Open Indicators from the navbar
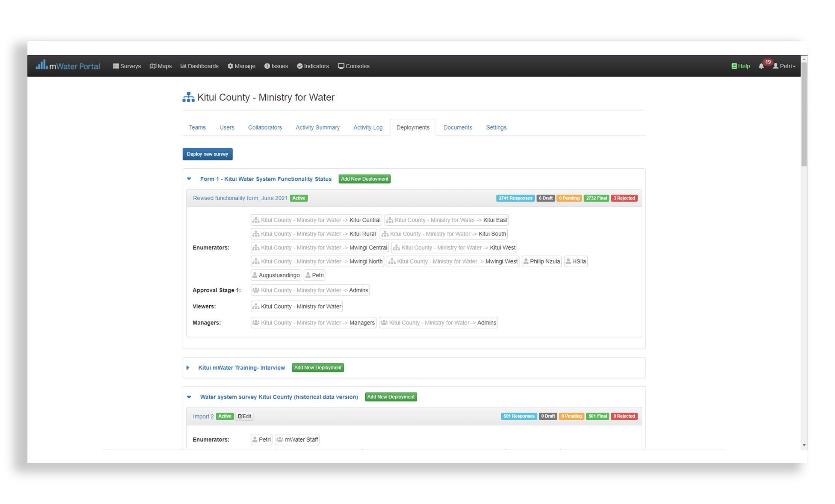This screenshot has width=835, height=504. click(313, 66)
